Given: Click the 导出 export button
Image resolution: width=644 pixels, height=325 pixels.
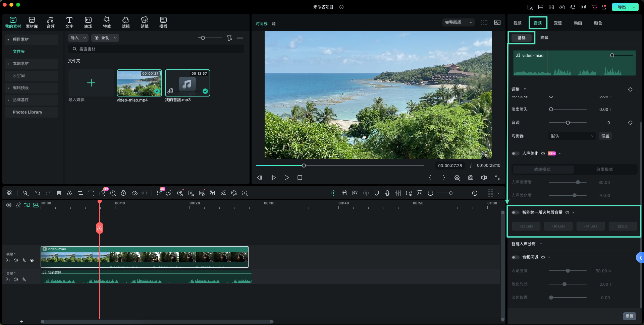Looking at the screenshot, I should [622, 7].
